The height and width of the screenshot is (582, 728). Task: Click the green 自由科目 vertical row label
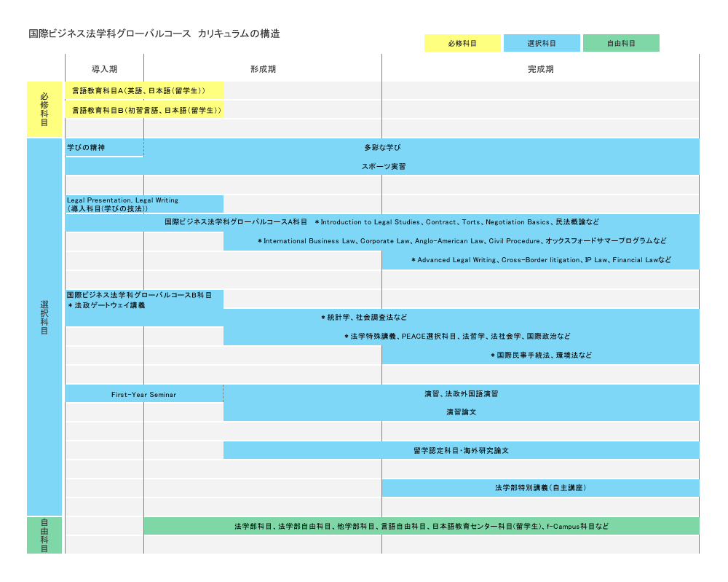(44, 535)
